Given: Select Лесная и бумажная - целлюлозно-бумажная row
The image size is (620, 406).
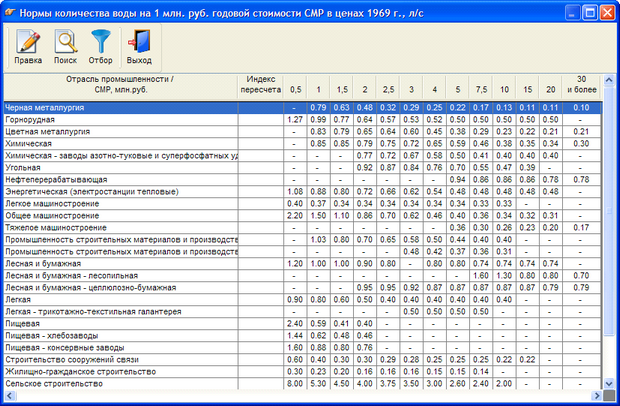Looking at the screenshot, I should [x=302, y=288].
